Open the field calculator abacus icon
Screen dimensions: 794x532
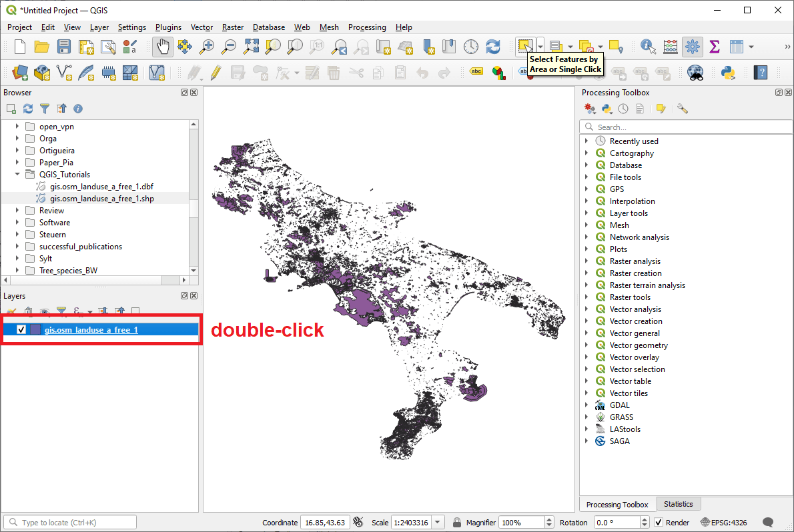point(671,47)
